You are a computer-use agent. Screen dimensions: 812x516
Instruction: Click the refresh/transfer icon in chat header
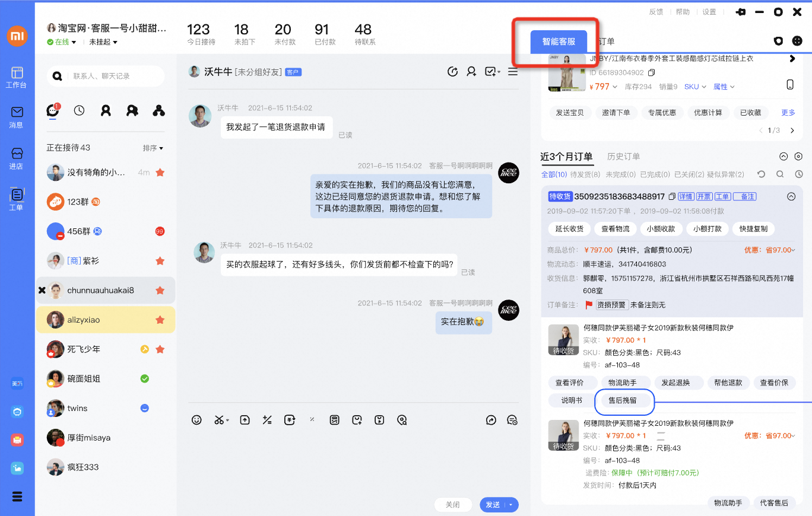coord(453,71)
